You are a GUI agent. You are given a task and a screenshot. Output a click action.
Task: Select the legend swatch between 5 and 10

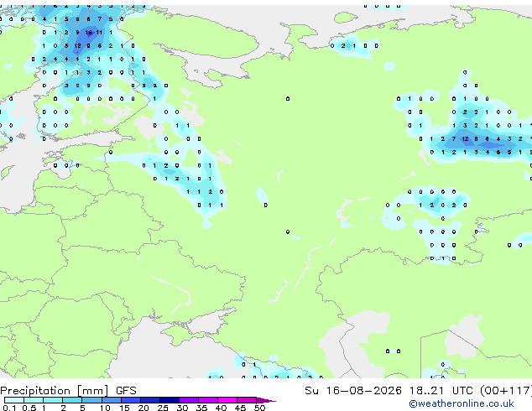tap(91, 400)
